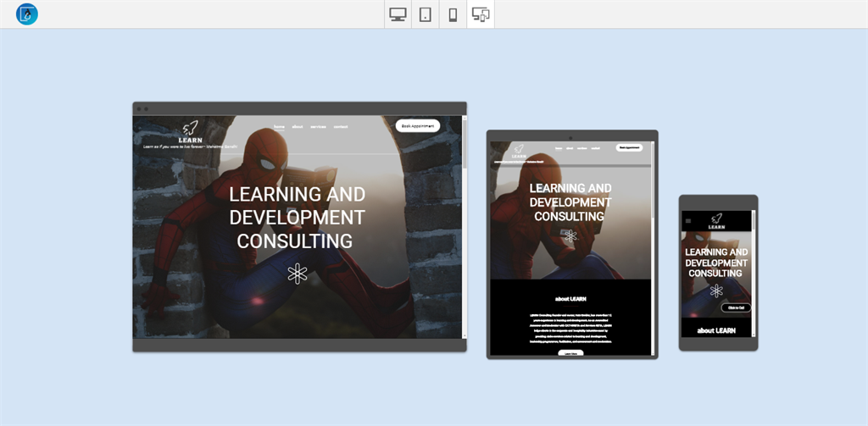
Task: Click Learn More button in tablet preview
Action: [570, 353]
